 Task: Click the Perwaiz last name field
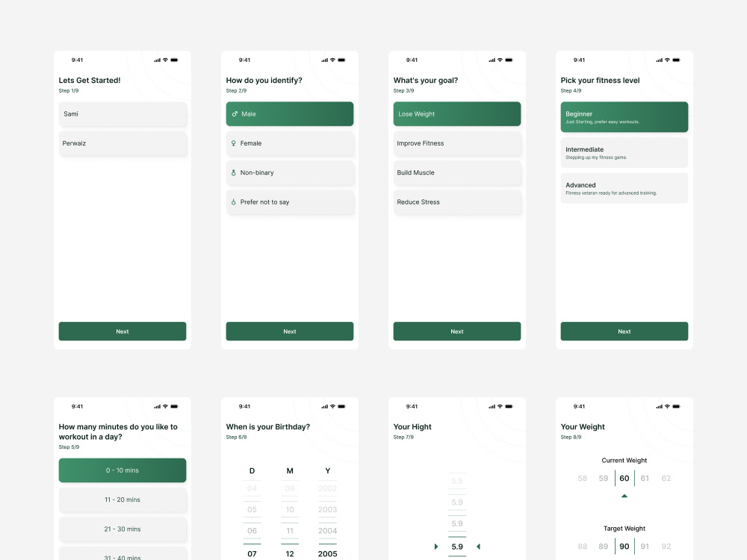[x=123, y=143]
